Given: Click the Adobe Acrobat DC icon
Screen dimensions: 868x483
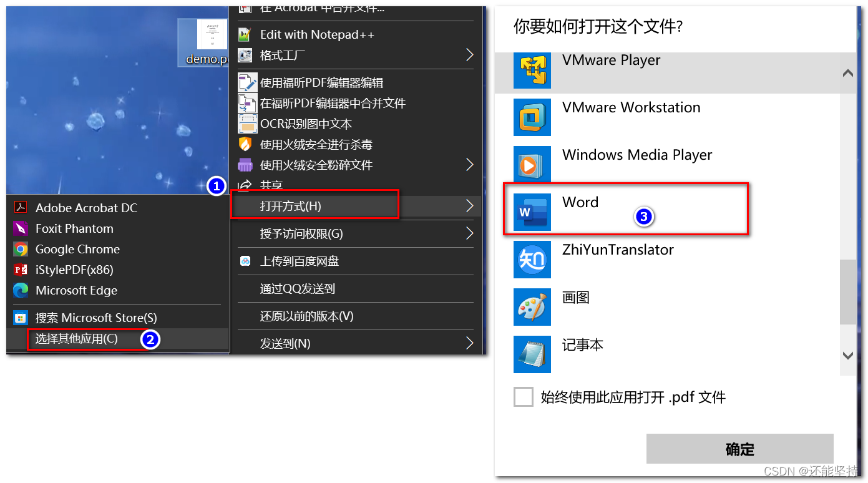Looking at the screenshot, I should click(x=21, y=208).
